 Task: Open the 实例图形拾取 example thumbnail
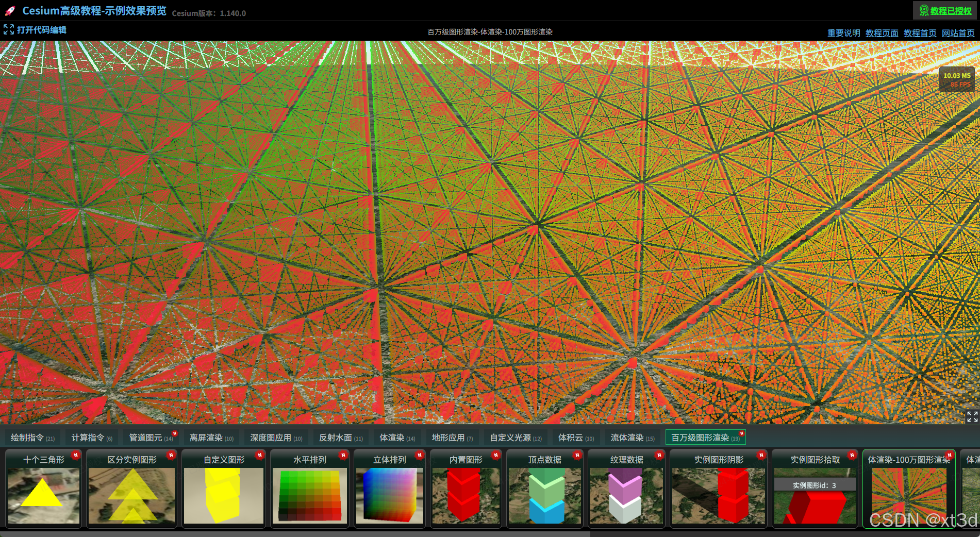[x=815, y=489]
